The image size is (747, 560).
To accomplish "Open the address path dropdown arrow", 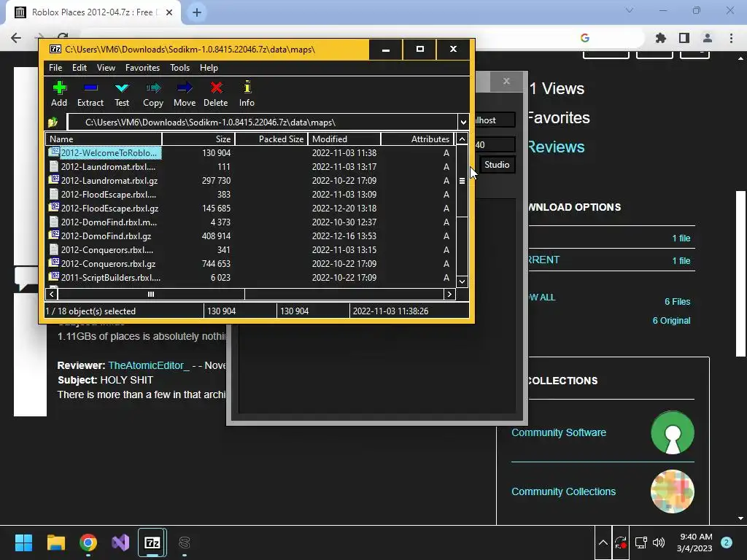I will (463, 122).
